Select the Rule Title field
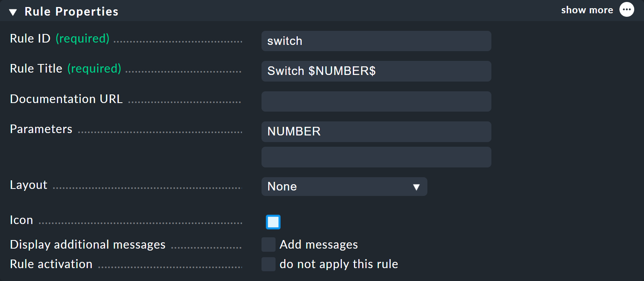This screenshot has height=281, width=644. pyautogui.click(x=375, y=71)
